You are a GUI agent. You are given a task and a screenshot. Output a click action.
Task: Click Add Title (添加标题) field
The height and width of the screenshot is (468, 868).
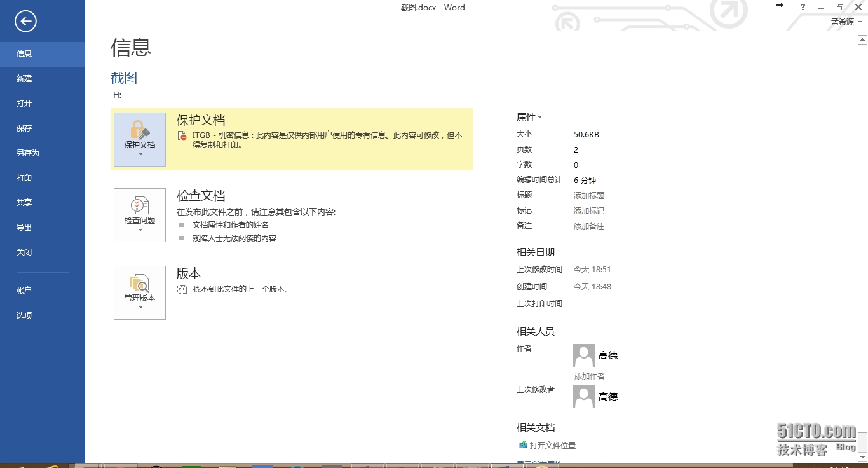click(589, 196)
